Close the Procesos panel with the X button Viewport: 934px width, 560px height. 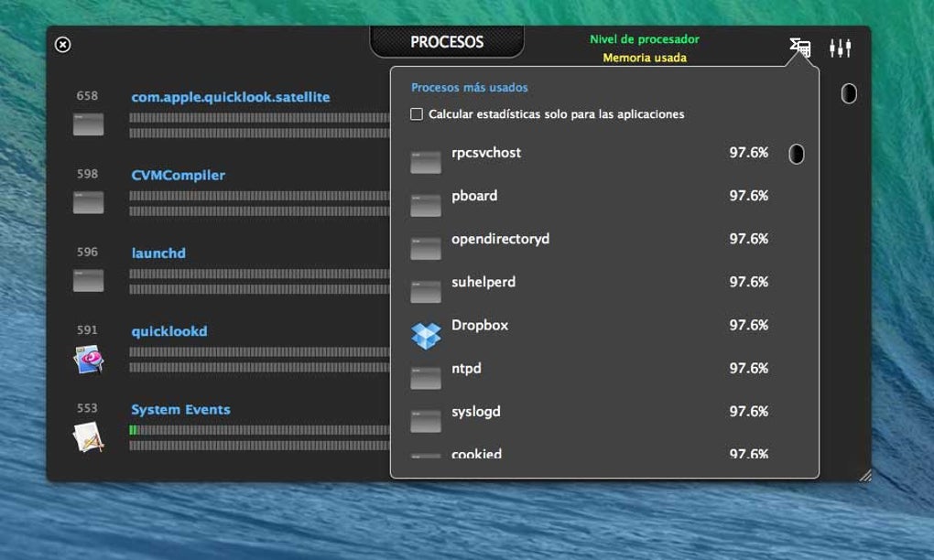click(x=62, y=45)
